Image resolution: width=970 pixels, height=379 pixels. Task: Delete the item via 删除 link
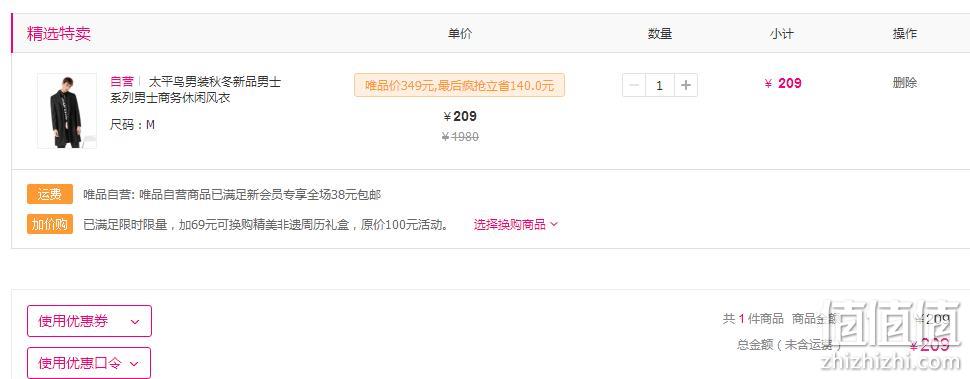(x=904, y=83)
